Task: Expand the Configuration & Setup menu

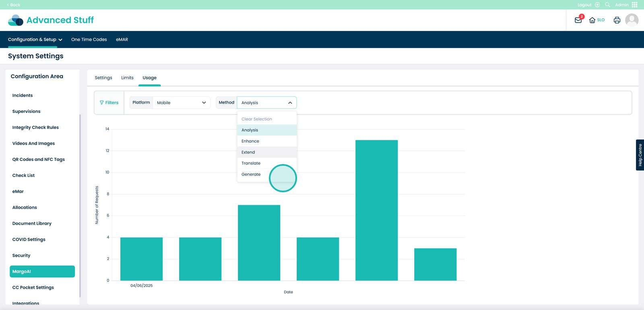Action: point(35,40)
